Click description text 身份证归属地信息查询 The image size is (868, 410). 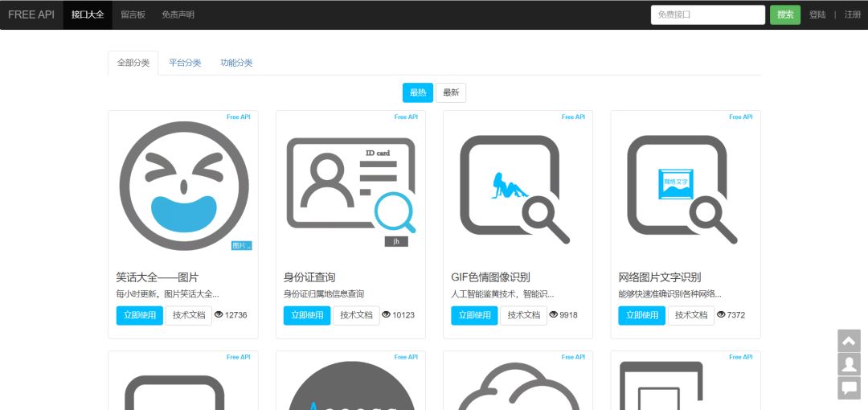pos(324,293)
